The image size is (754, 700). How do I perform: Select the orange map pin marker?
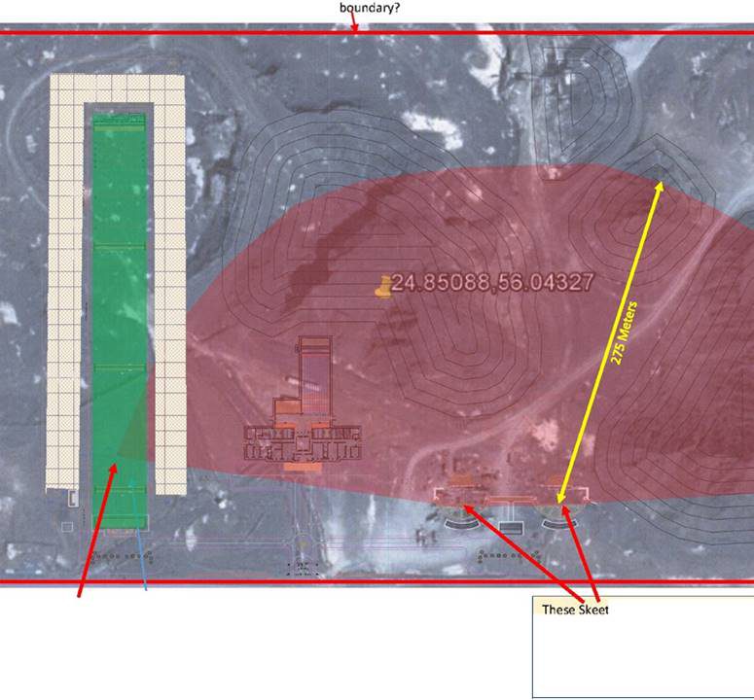click(x=383, y=288)
